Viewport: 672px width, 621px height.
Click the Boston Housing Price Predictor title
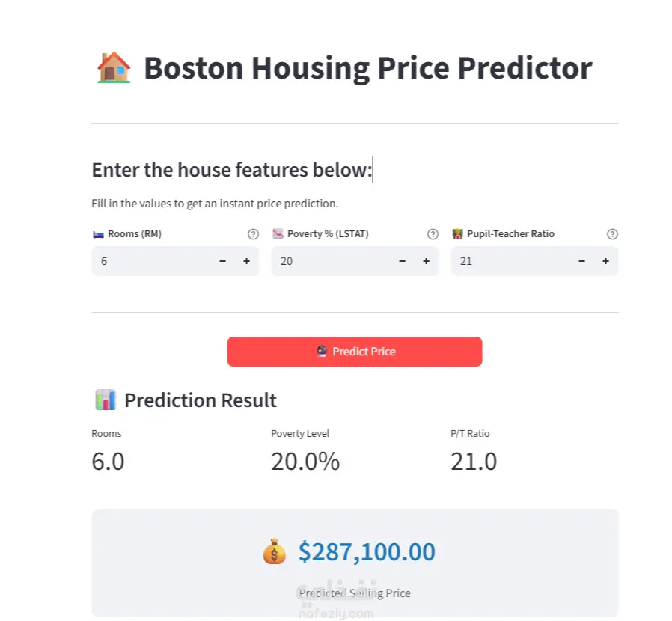367,68
